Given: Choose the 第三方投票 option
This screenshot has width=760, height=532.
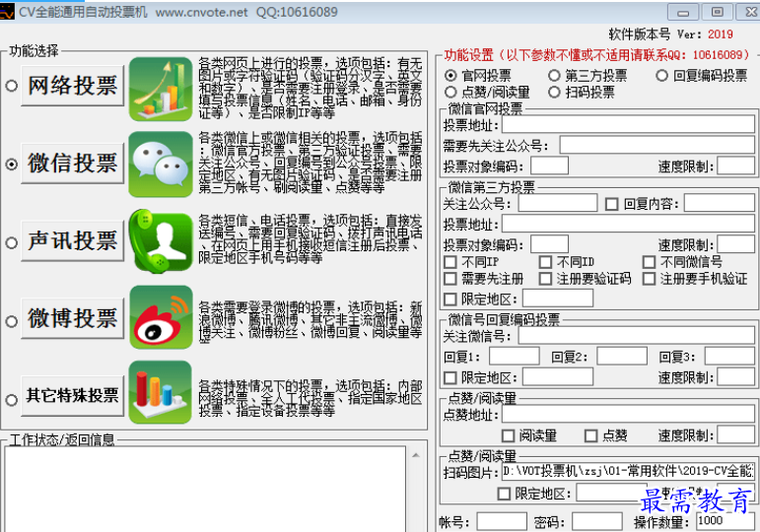Looking at the screenshot, I should pos(554,76).
